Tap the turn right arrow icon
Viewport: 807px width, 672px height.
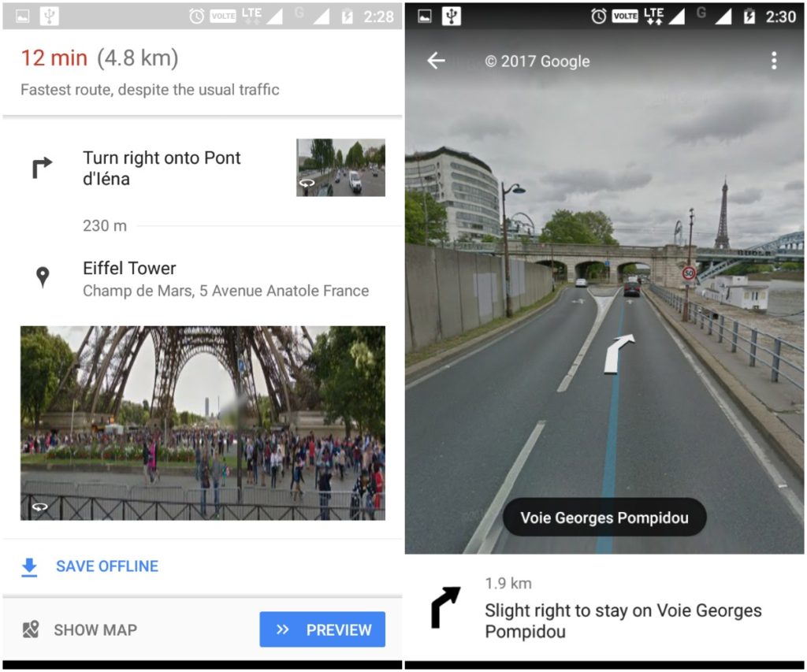43,167
